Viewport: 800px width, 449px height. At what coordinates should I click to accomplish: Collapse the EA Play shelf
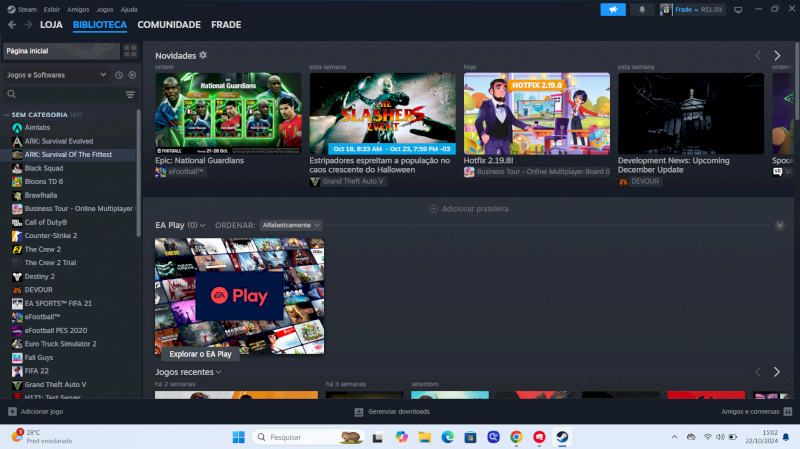pos(779,225)
